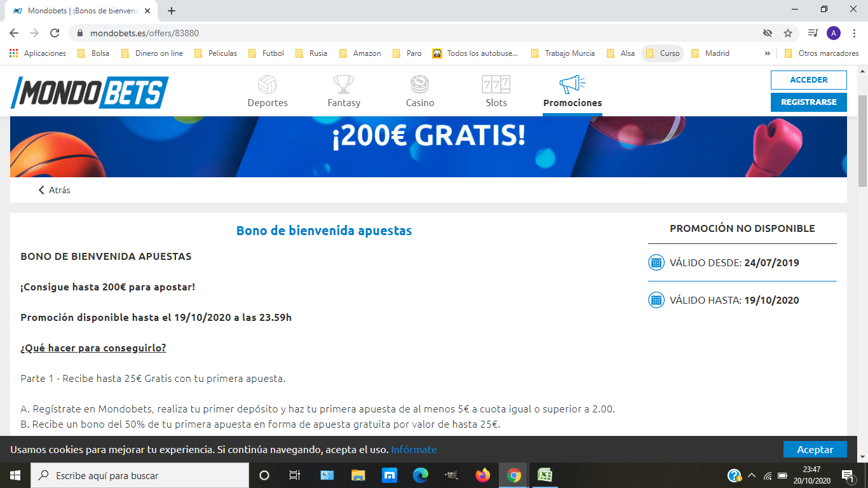This screenshot has height=488, width=868.
Task: Click the address bar URL
Action: pyautogui.click(x=145, y=33)
